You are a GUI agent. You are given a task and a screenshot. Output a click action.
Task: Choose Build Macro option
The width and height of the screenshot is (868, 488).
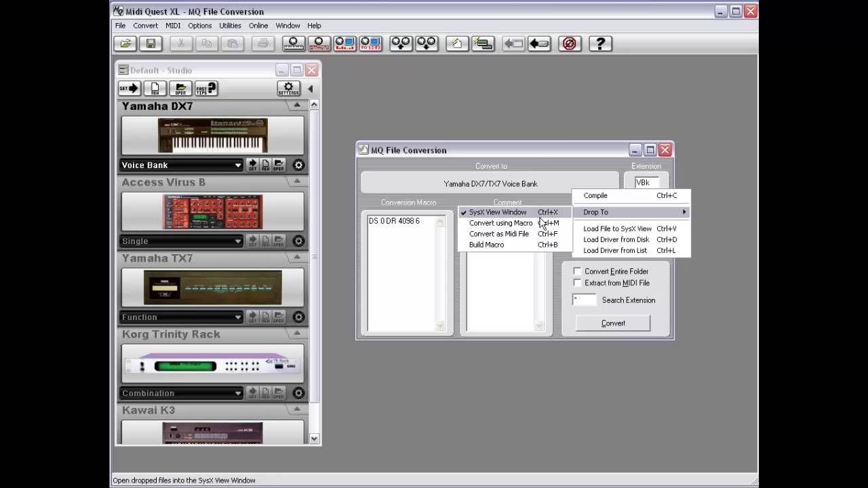coord(514,245)
